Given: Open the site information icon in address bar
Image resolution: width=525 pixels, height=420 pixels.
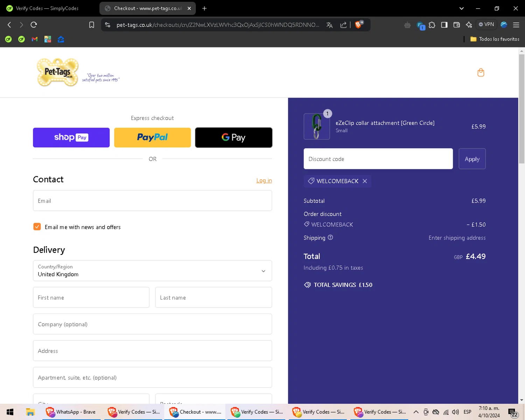Looking at the screenshot, I should 108,25.
